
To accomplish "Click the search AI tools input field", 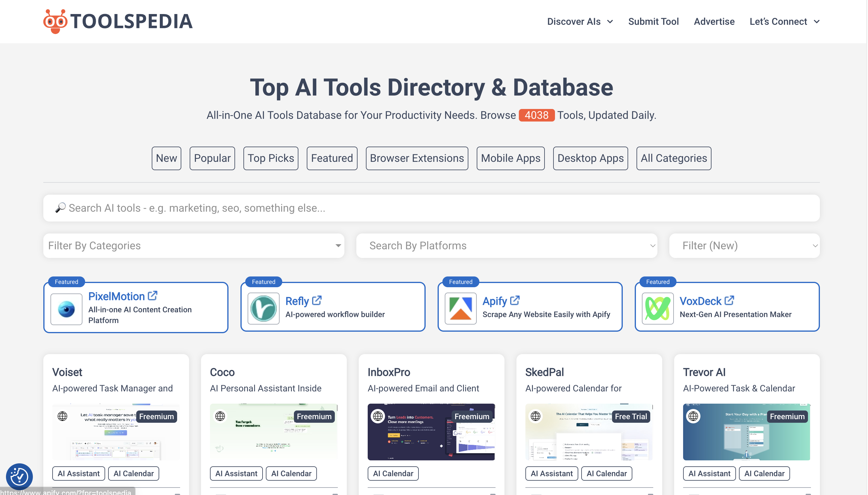I will (431, 208).
